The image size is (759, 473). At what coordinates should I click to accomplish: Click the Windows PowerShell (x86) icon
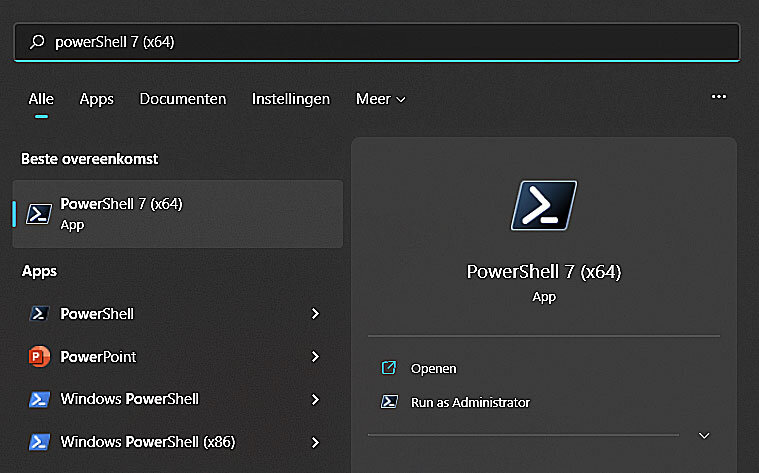[x=39, y=441]
